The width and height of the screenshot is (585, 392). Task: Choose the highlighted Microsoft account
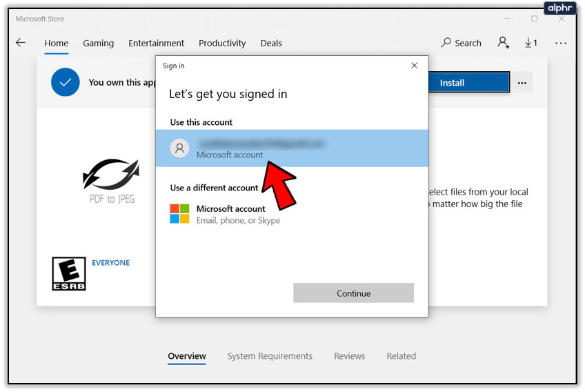pos(292,148)
